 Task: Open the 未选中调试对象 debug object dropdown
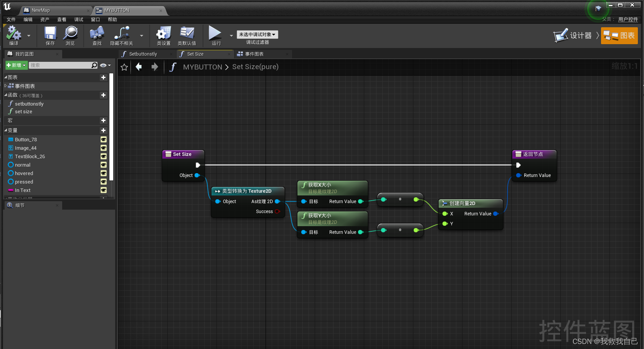pos(257,34)
